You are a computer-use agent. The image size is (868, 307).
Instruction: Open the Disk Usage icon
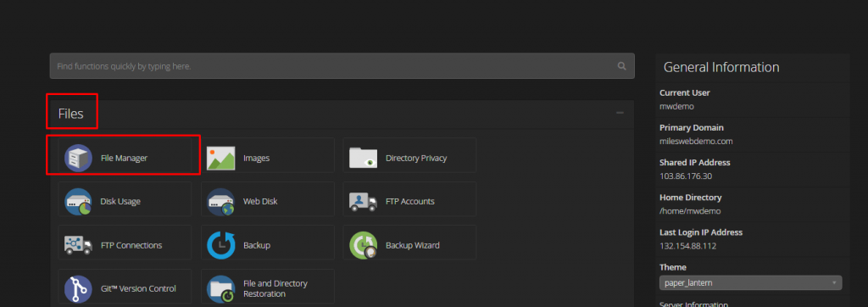point(78,201)
